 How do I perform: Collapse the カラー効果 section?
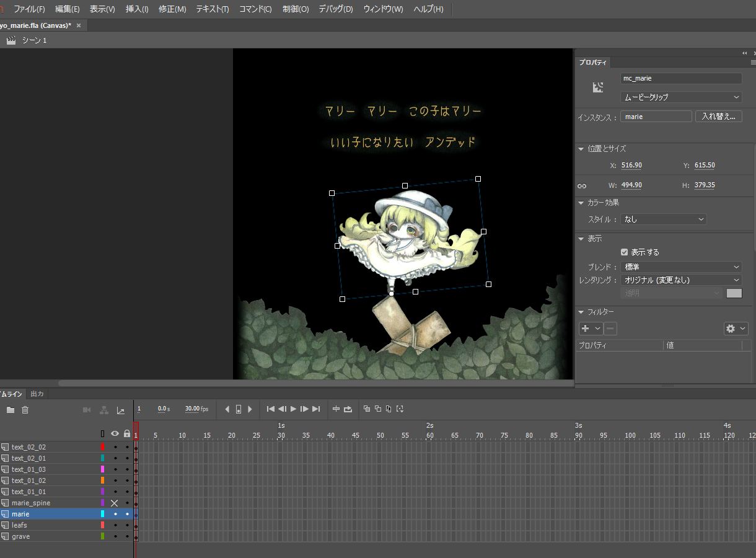(x=581, y=203)
